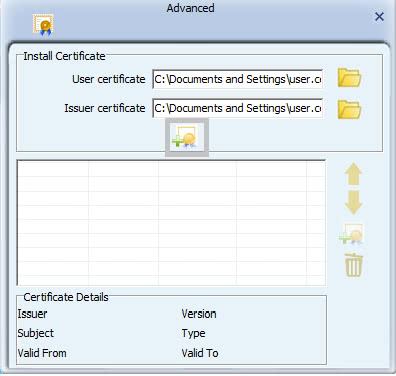Select the Valid From label
Viewport: 396px width, 376px height.
(42, 353)
